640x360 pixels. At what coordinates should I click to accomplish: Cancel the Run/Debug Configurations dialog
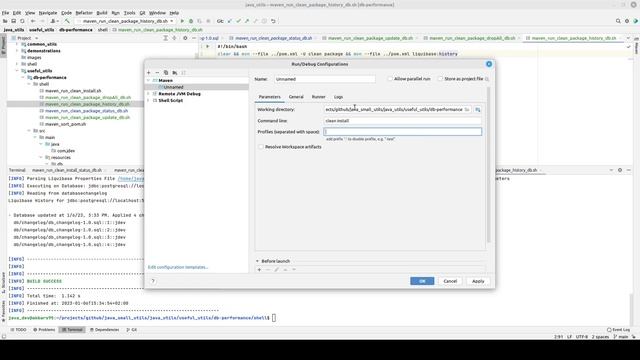(x=450, y=281)
